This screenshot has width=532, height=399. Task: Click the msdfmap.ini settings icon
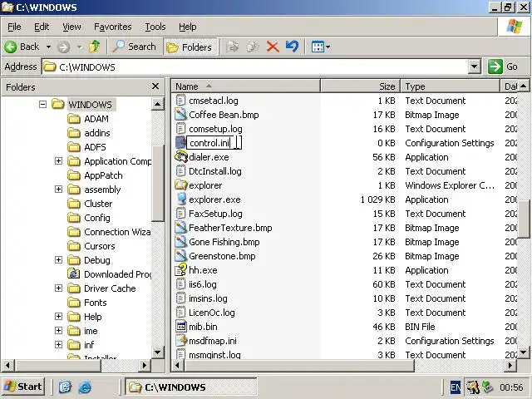coord(181,340)
